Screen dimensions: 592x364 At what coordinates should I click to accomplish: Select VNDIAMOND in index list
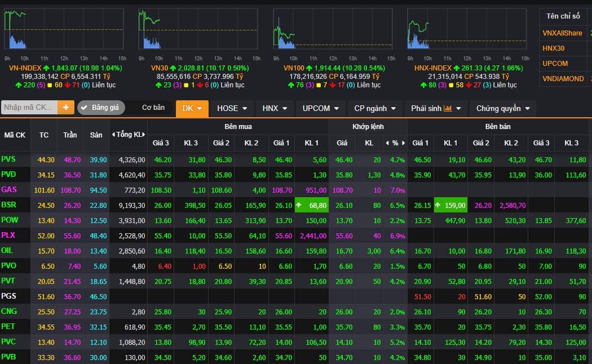click(563, 78)
